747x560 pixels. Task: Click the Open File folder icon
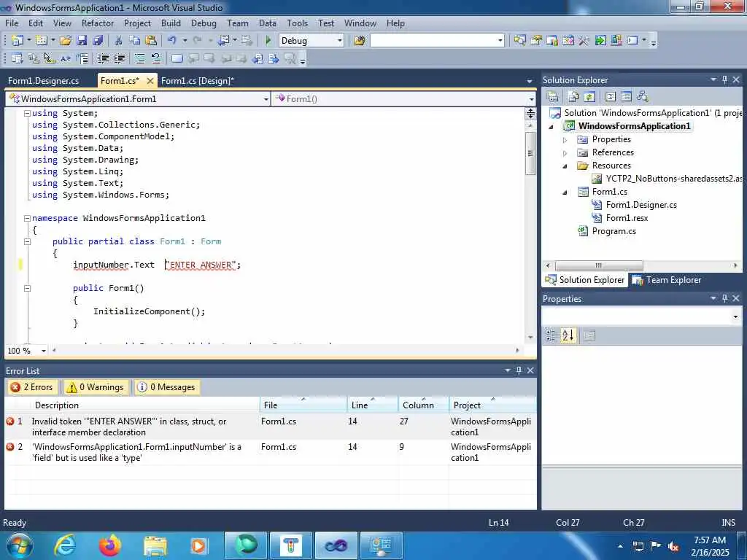[65, 41]
